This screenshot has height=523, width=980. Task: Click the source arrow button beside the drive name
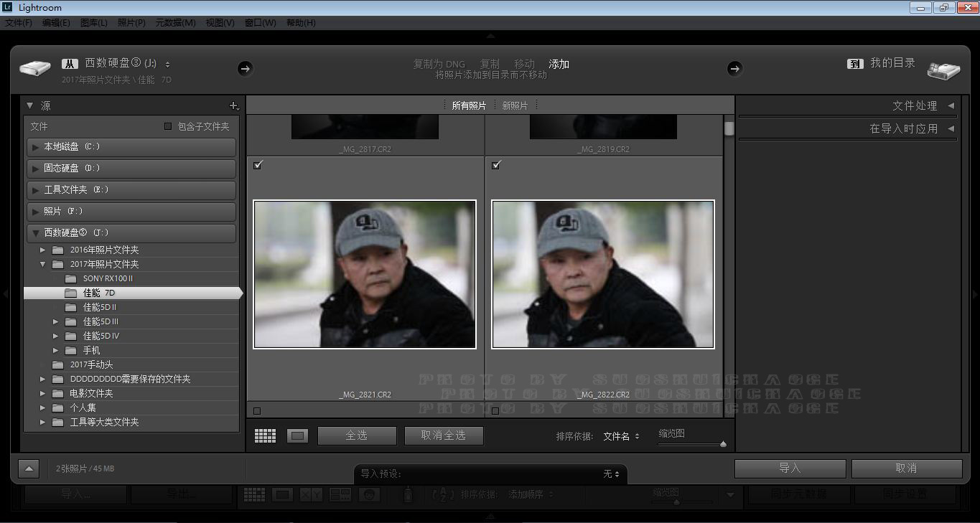coord(245,68)
